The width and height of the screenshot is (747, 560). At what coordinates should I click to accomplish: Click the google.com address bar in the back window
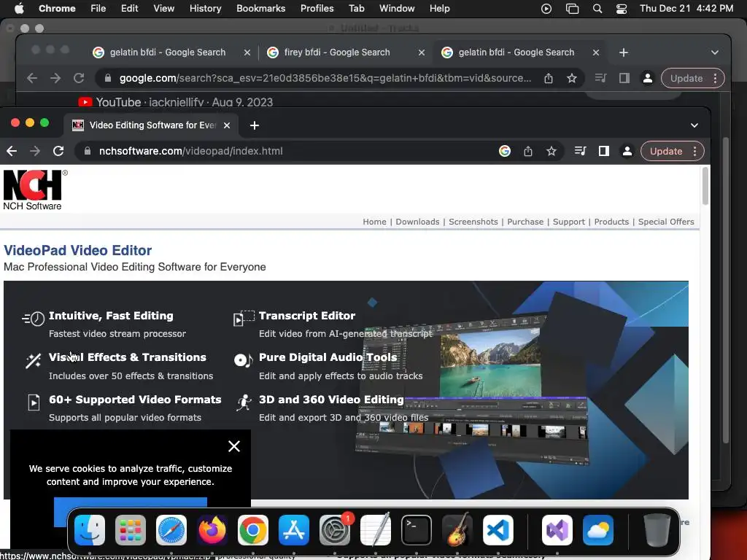tap(338, 78)
